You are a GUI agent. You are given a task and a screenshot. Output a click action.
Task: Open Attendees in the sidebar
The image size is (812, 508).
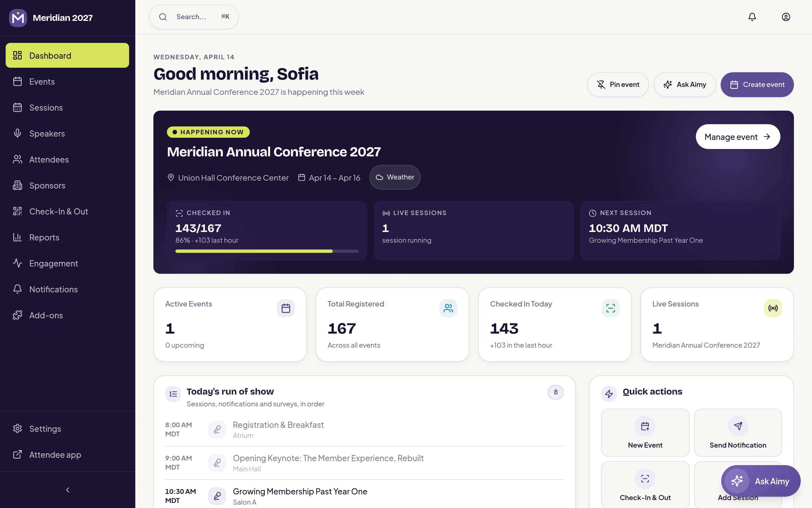click(x=67, y=159)
